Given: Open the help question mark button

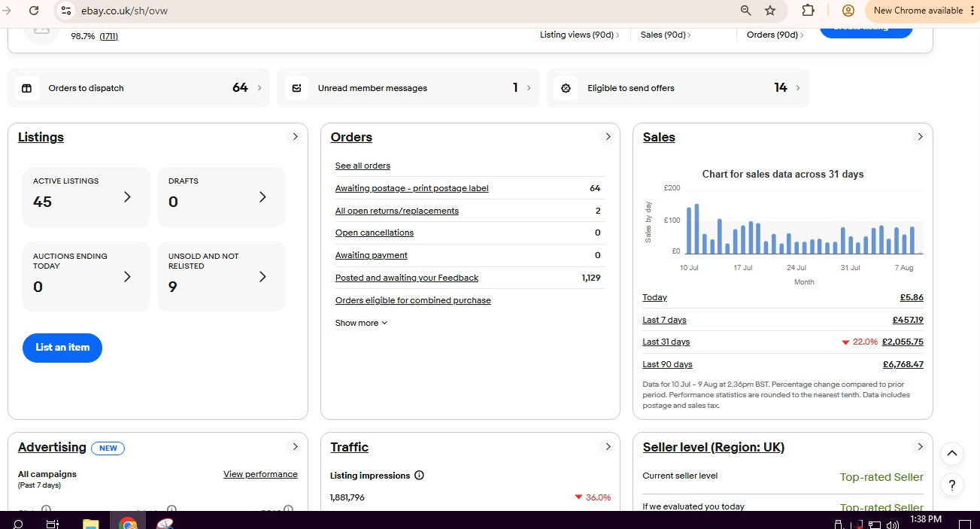Looking at the screenshot, I should [x=952, y=485].
